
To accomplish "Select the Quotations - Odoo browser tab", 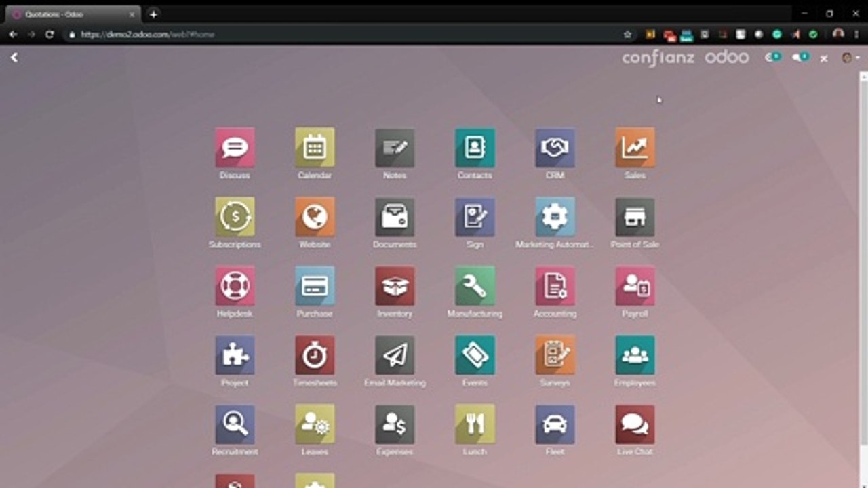I will [x=74, y=14].
